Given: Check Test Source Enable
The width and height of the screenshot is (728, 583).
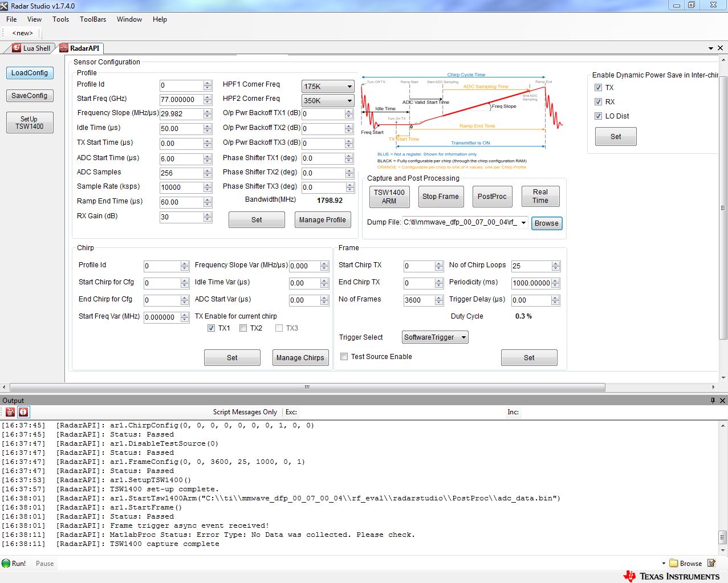Looking at the screenshot, I should (344, 357).
